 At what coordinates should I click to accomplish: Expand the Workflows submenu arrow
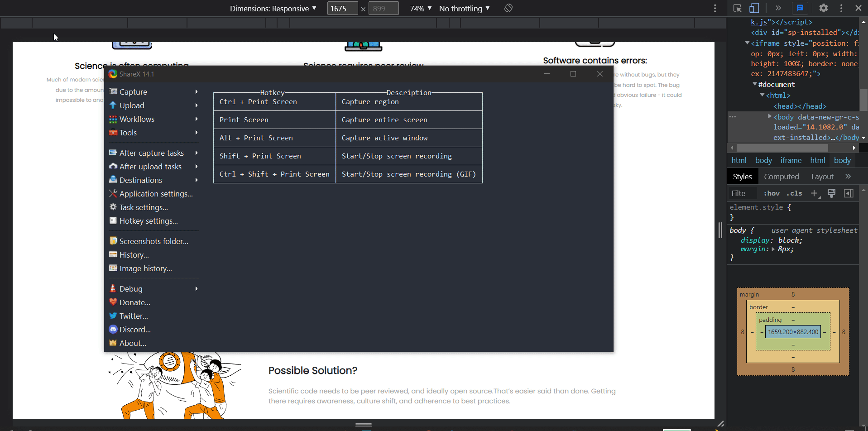(197, 119)
